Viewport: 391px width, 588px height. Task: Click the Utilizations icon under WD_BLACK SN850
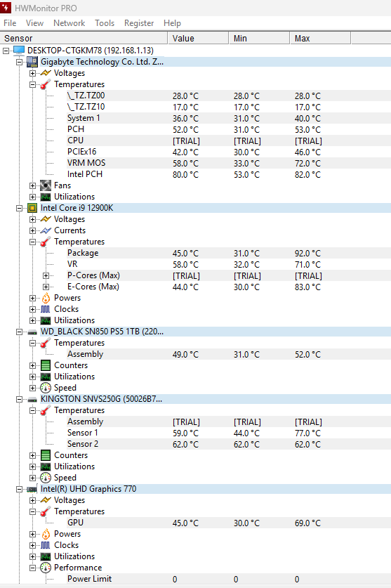[46, 377]
